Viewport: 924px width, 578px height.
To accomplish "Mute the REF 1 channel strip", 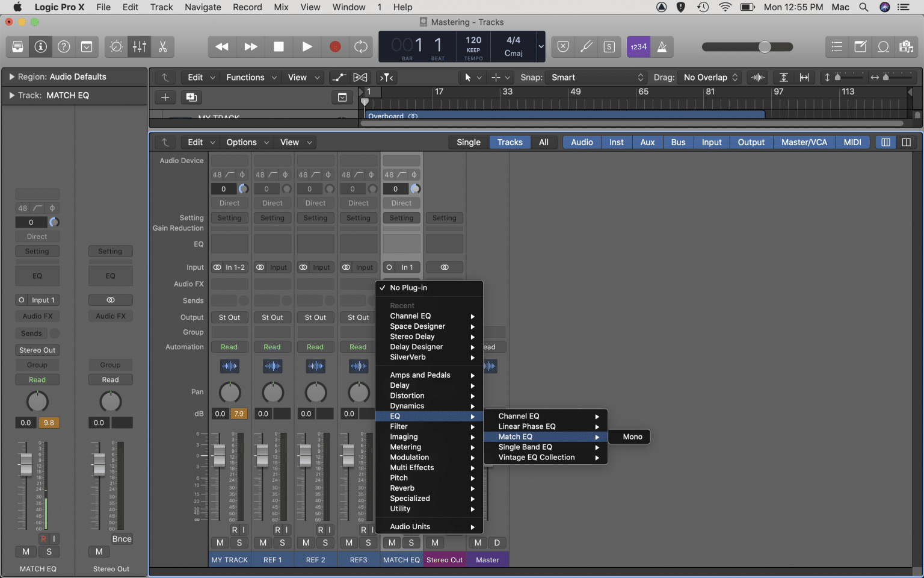I will click(262, 542).
